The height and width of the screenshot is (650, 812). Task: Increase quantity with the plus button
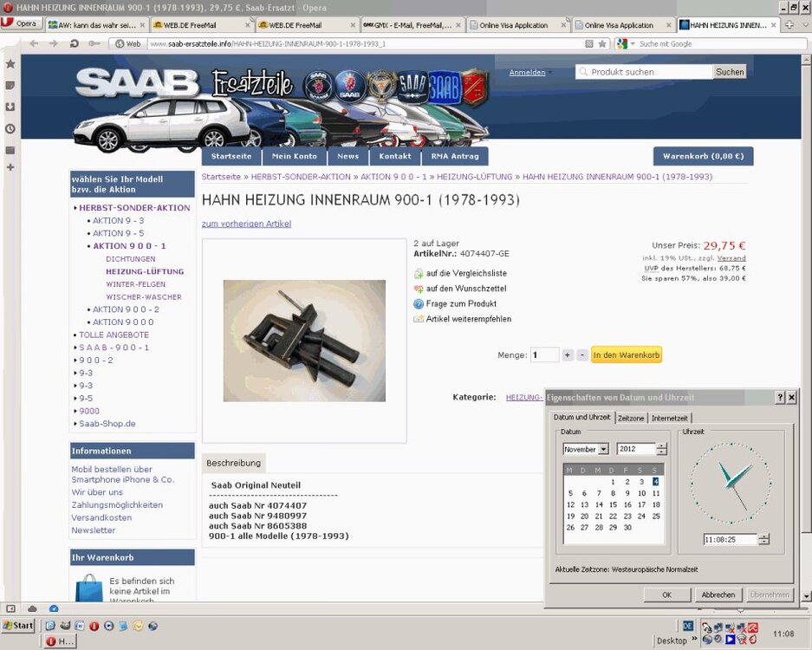568,355
